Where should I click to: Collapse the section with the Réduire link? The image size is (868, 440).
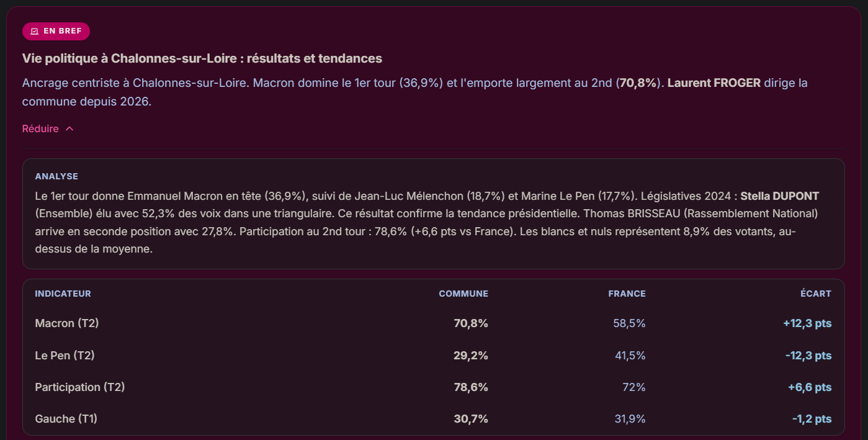tap(48, 128)
